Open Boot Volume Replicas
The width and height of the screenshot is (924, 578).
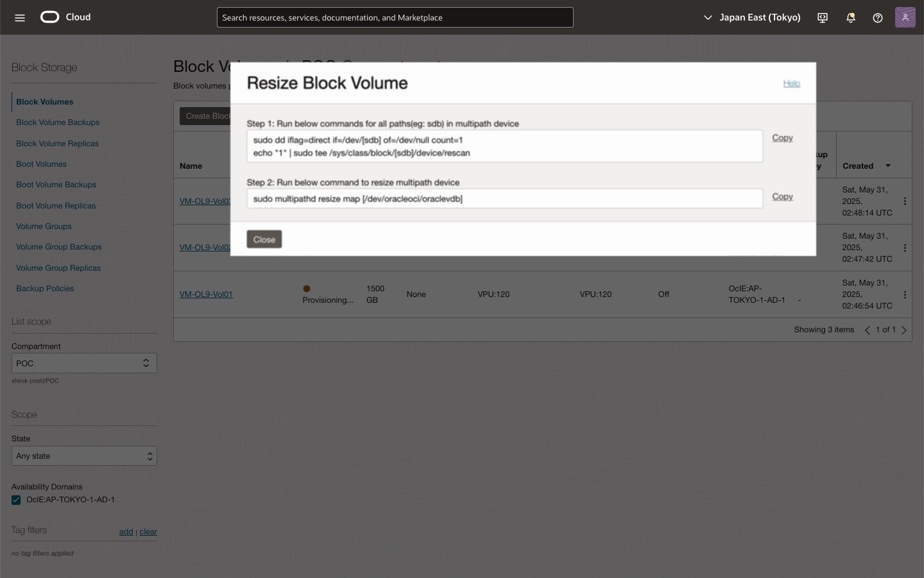pos(56,206)
